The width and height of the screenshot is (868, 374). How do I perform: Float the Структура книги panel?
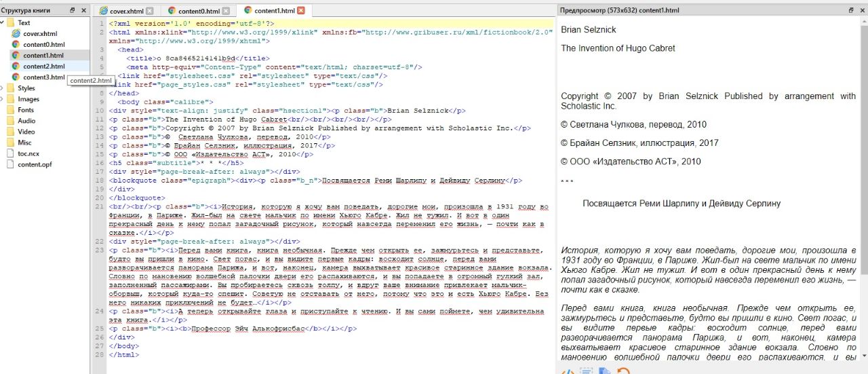(73, 11)
